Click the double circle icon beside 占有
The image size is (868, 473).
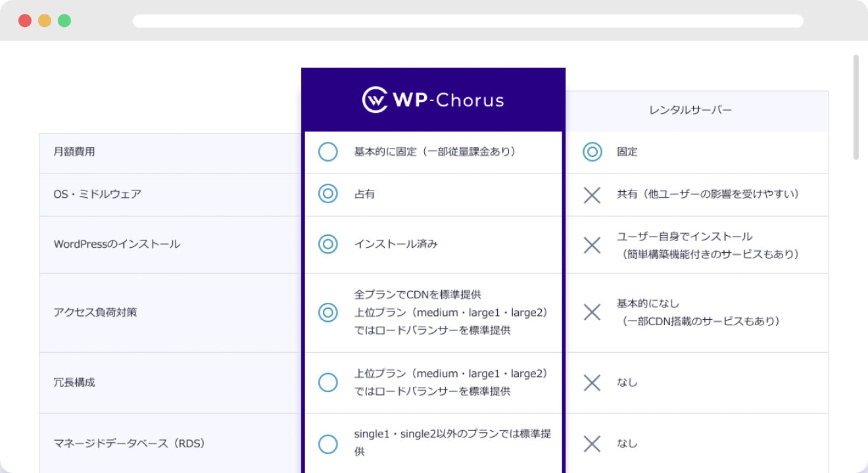point(327,194)
